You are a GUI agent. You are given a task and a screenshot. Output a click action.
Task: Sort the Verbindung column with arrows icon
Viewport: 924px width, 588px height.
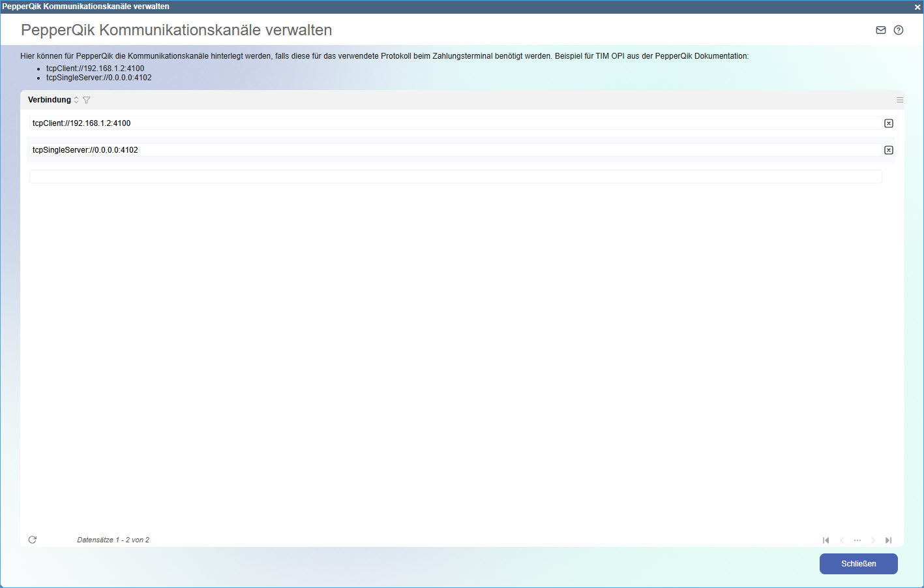pos(76,100)
